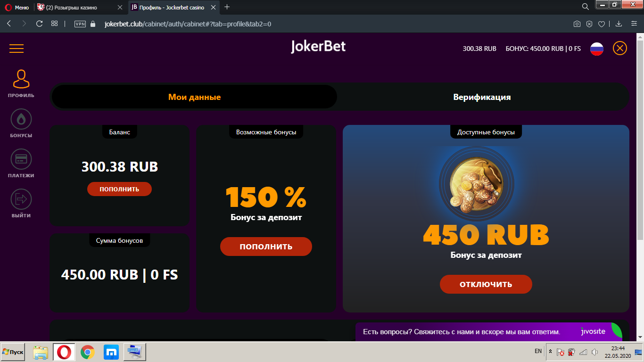This screenshot has height=362, width=644.
Task: Open the Speed Dial start page grid
Action: [54, 24]
